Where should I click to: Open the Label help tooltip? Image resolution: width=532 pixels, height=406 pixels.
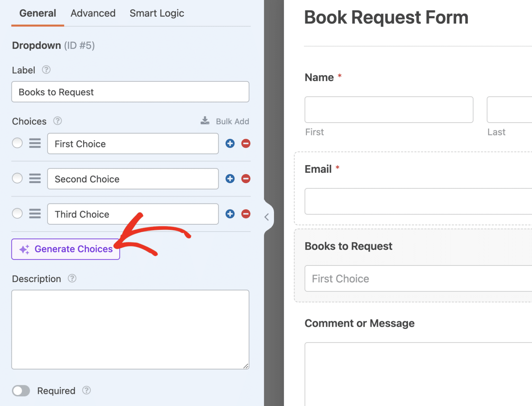coord(46,70)
